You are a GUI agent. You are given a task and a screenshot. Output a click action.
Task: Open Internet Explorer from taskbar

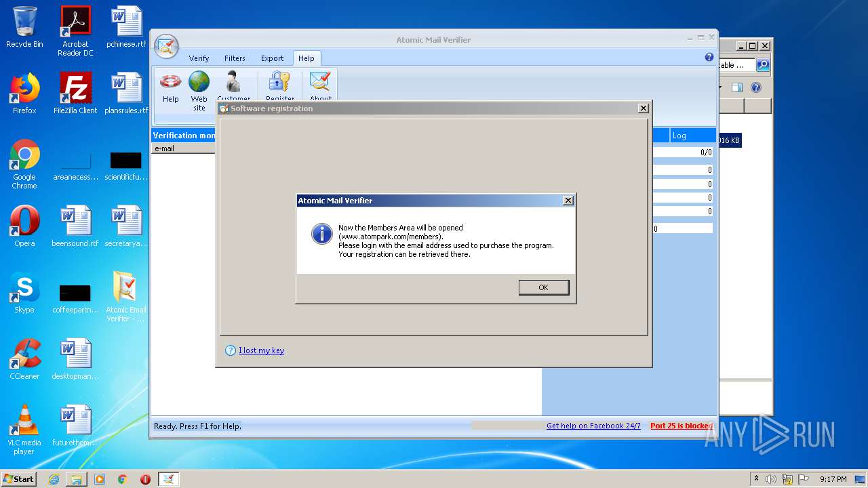(54, 479)
